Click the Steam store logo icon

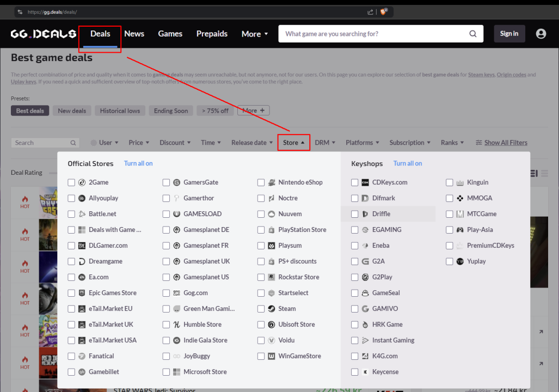coord(271,309)
